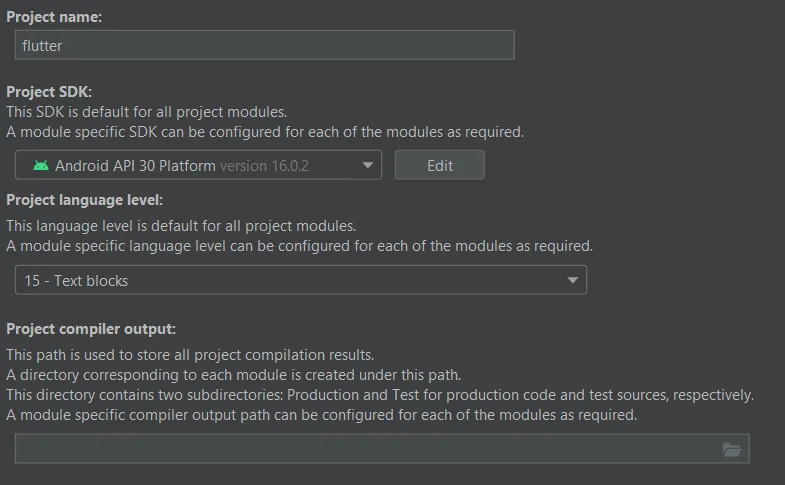Image resolution: width=785 pixels, height=485 pixels.
Task: Click 'This SDK is default for all project modules' text
Action: [x=147, y=111]
